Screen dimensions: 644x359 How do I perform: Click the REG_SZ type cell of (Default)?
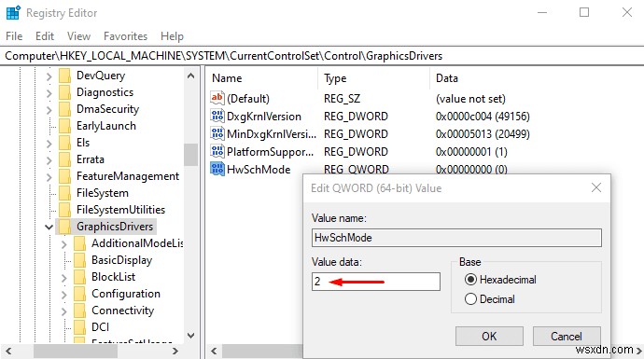tap(342, 99)
